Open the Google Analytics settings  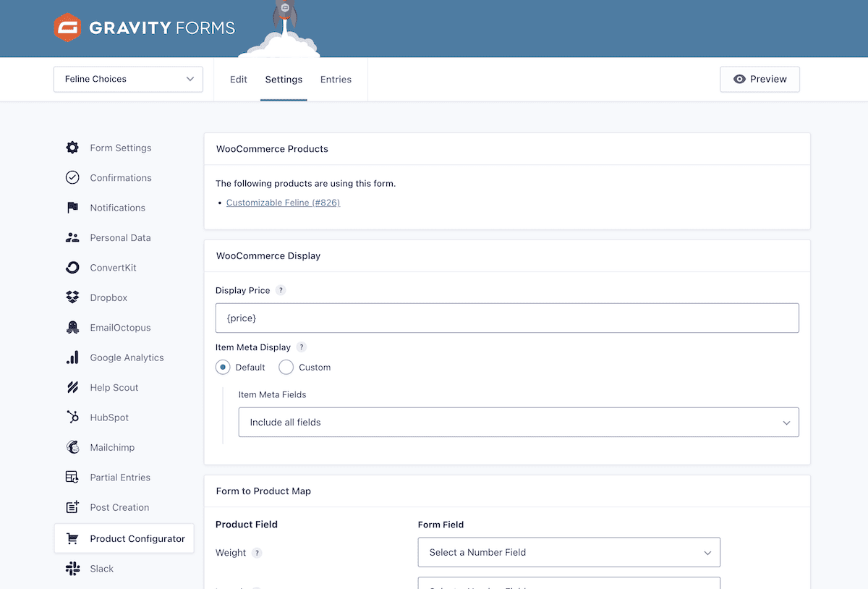pyautogui.click(x=127, y=357)
